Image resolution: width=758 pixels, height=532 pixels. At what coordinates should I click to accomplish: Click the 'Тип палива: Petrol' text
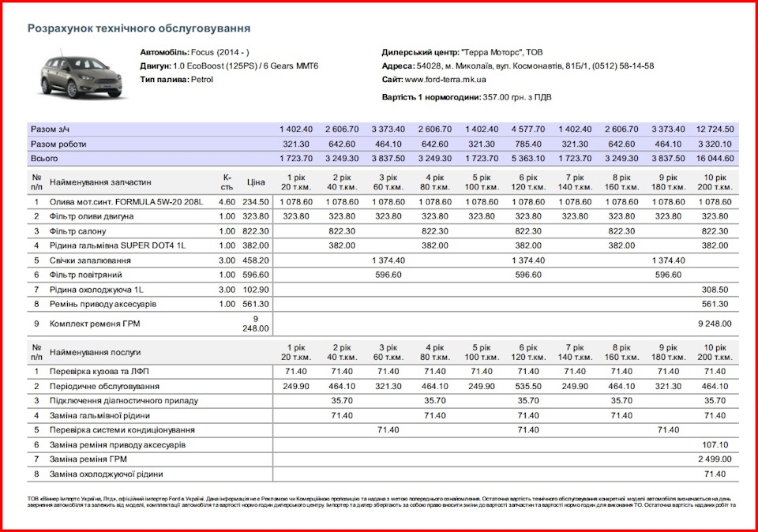[x=176, y=79]
